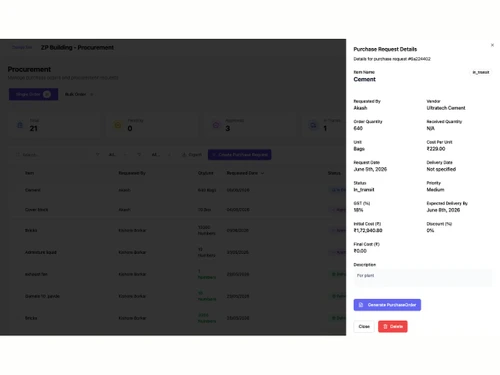Image resolution: width=500 pixels, height=375 pixels.
Task: Click the Cost Per Unit value '₹229.00'
Action: click(436, 149)
